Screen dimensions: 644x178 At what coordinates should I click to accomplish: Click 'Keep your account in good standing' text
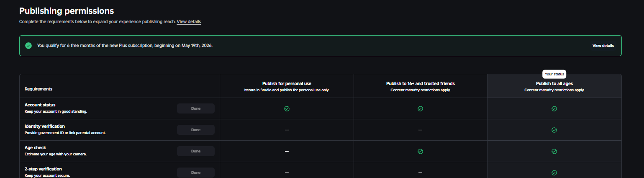click(x=56, y=111)
